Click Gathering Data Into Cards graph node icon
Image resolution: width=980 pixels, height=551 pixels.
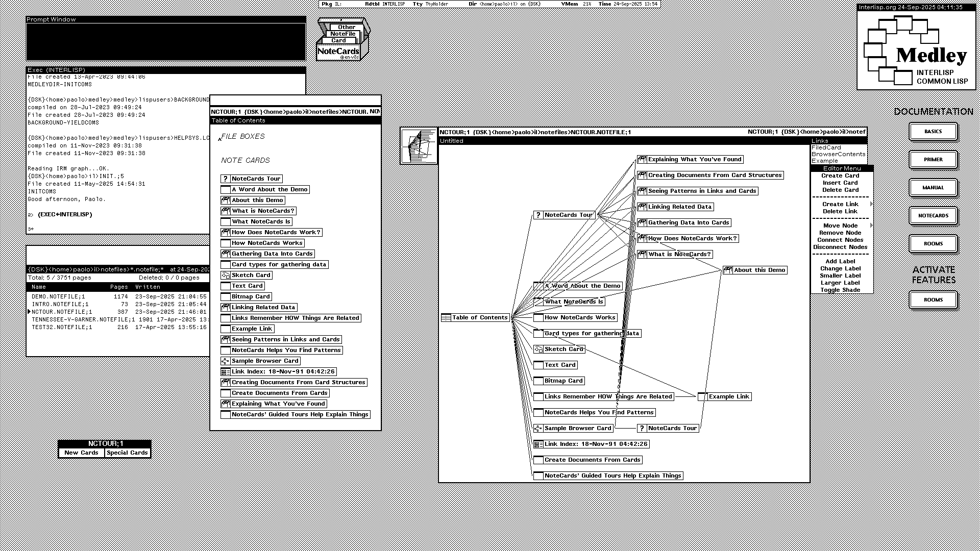(x=642, y=222)
